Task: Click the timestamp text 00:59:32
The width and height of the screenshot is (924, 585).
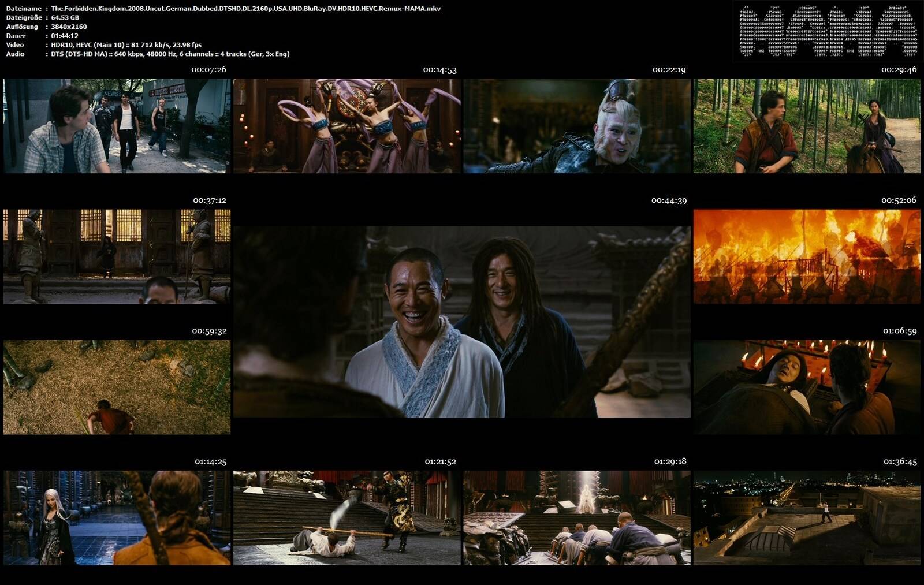Action: point(209,331)
